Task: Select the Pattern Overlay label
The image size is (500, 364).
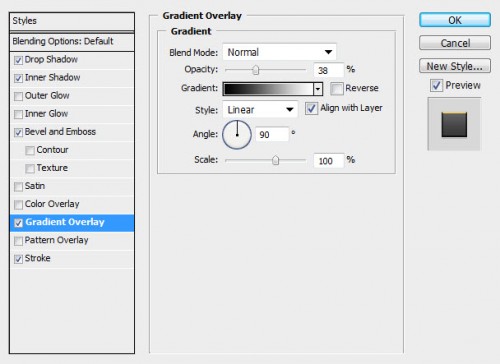Action: coord(56,240)
